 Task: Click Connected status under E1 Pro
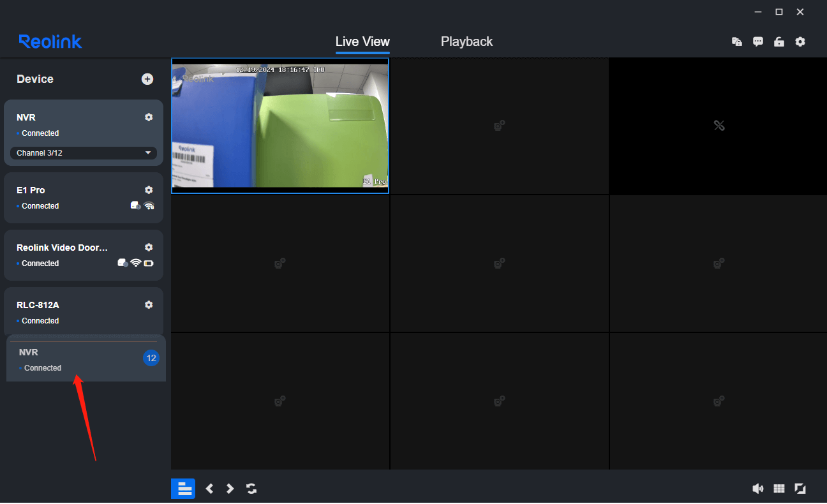[40, 206]
